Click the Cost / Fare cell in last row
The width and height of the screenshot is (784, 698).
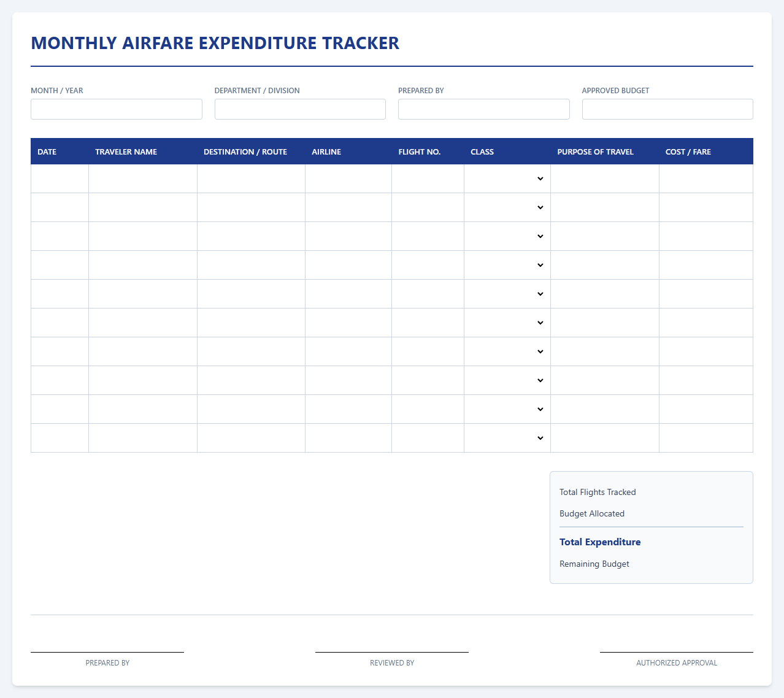[x=706, y=438]
